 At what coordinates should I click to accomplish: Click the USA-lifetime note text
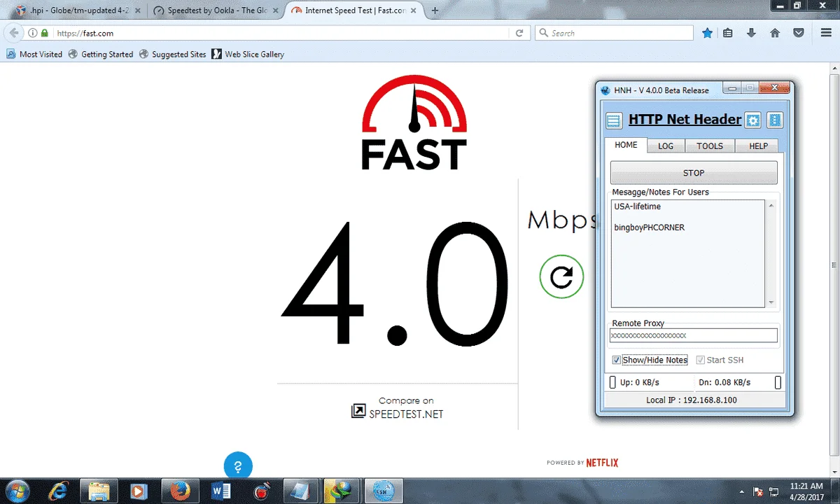pos(637,206)
